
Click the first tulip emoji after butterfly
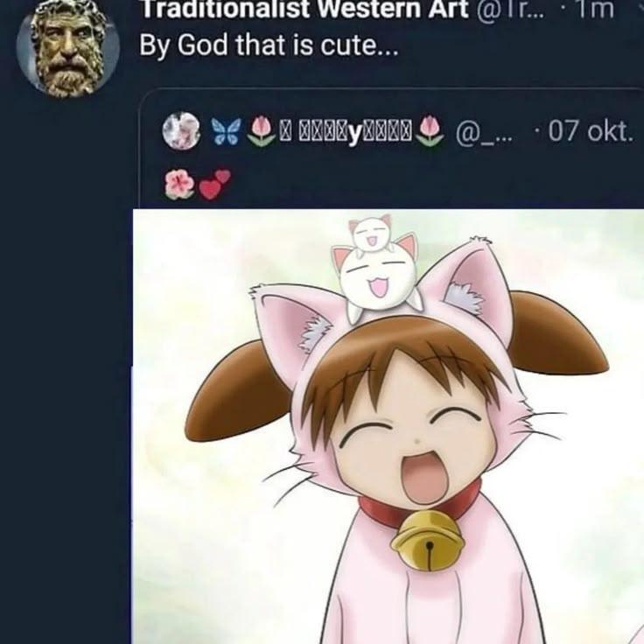click(262, 132)
